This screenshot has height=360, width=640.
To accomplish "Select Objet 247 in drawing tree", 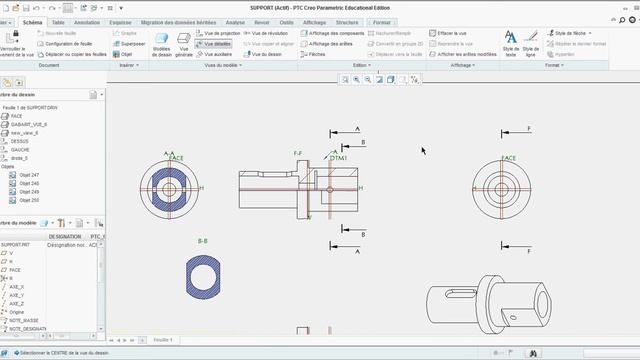I will click(29, 175).
